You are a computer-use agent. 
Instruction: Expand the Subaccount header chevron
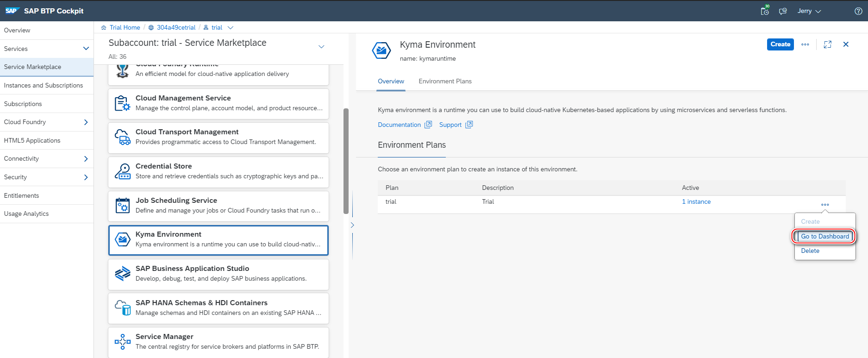[321, 47]
